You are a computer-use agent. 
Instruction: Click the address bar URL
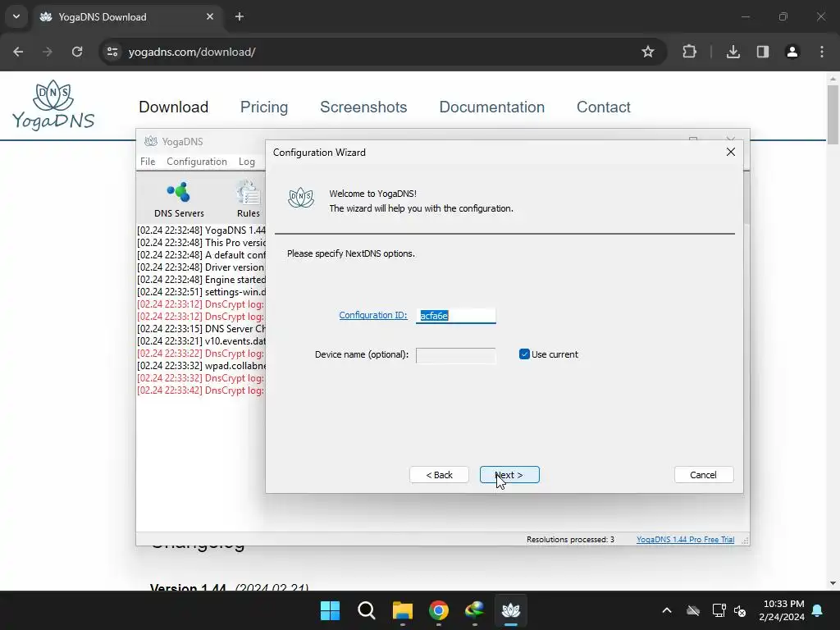[192, 52]
